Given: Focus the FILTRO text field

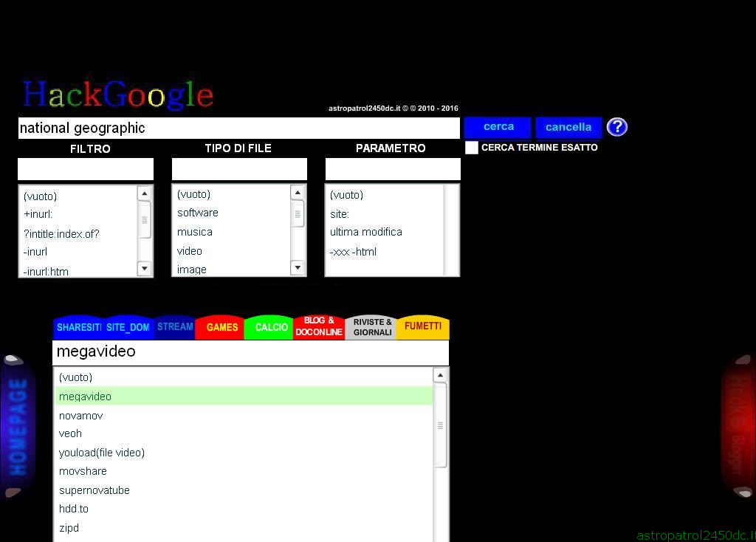Looking at the screenshot, I should 86,169.
